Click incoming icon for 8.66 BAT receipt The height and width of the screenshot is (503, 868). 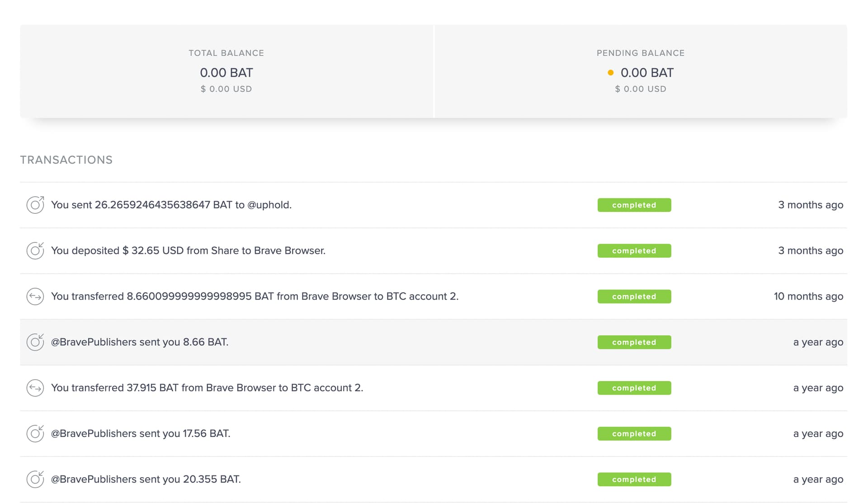click(35, 342)
